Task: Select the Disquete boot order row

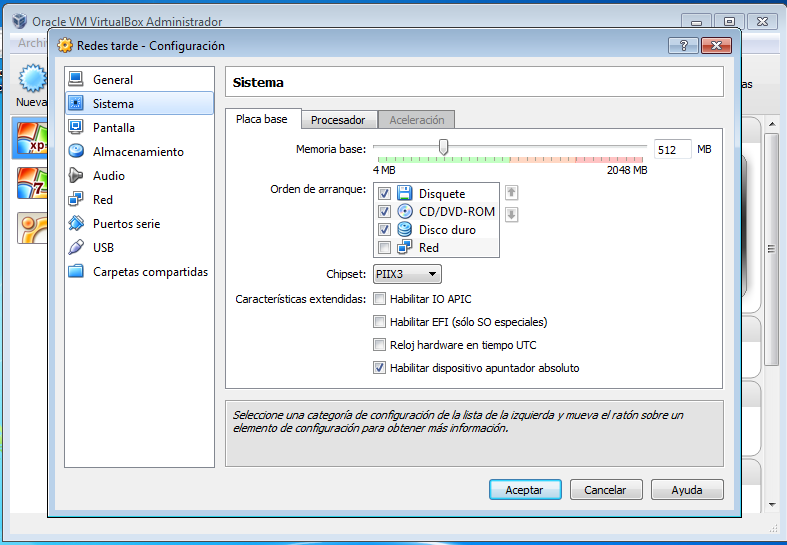Action: 436,194
